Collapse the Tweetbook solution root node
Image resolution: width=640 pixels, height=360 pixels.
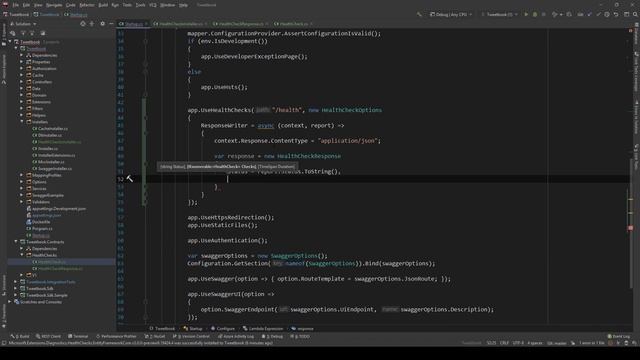tap(10, 42)
